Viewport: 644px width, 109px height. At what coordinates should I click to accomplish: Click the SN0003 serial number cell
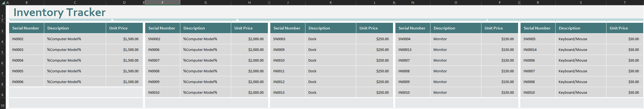click(287, 39)
